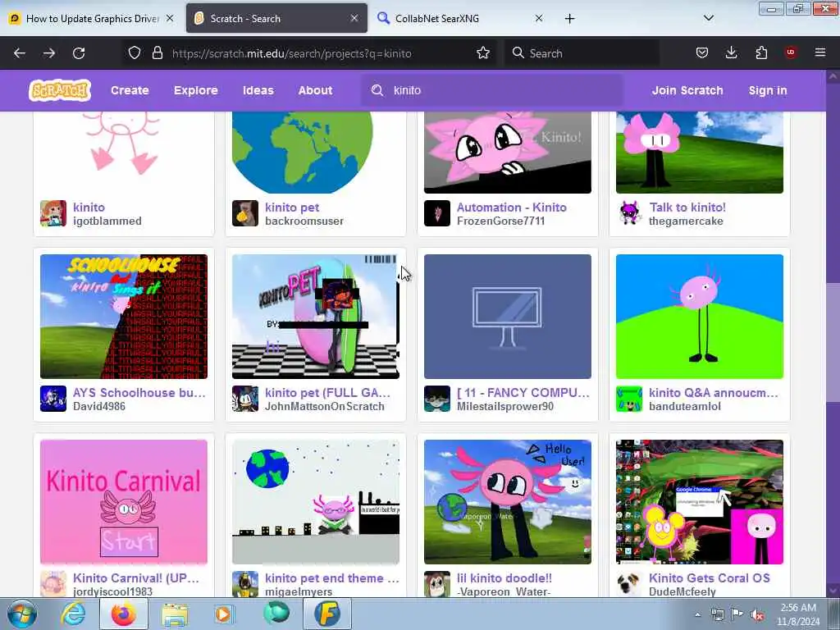Open the list all tabs dropdown
The image size is (840, 630).
708,18
